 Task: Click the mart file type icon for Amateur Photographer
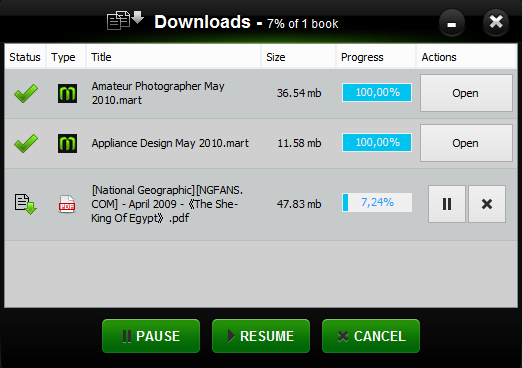(67, 93)
